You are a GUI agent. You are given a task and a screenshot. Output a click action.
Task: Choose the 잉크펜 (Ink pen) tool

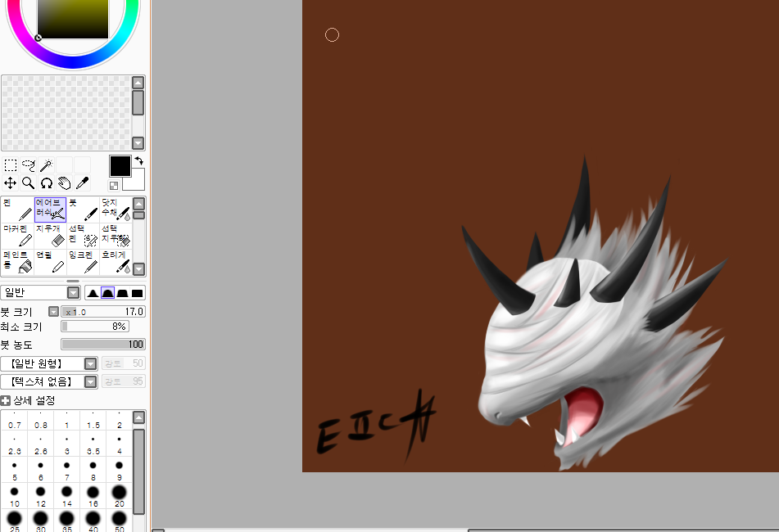[83, 262]
